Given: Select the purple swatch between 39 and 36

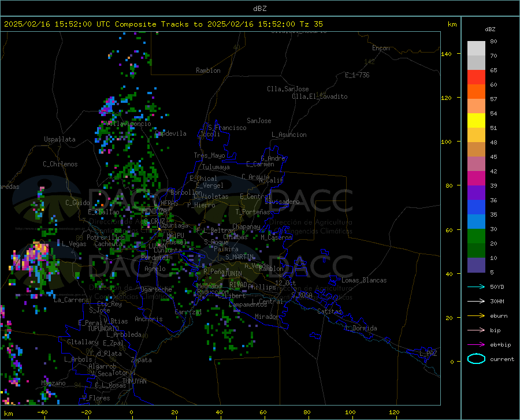Looking at the screenshot, I should [476, 193].
